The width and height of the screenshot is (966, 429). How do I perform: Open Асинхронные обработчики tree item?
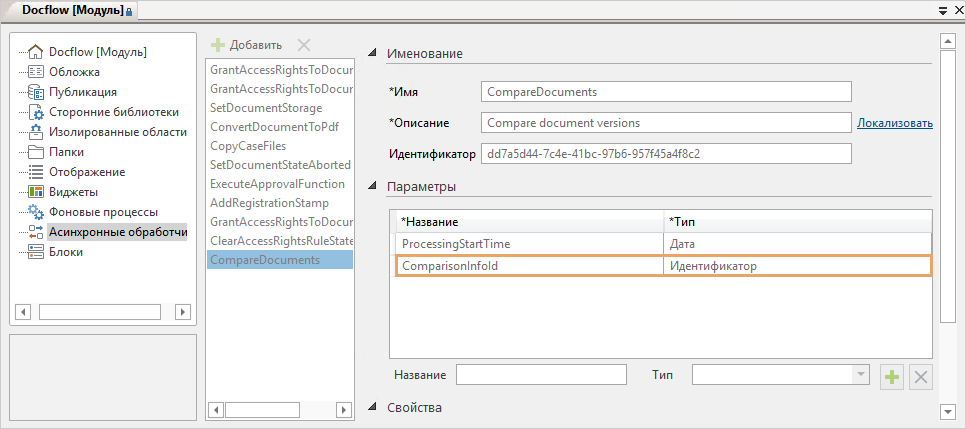point(117,232)
